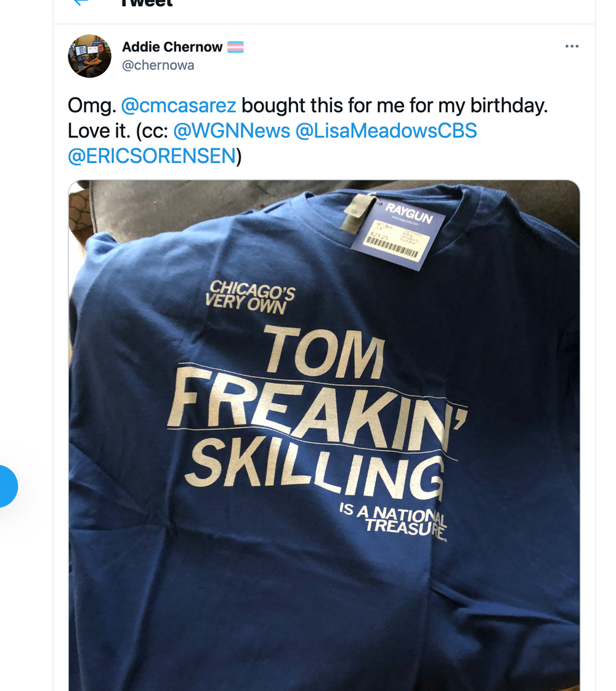This screenshot has width=616, height=691.
Task: Click the back arrow above the tweet
Action: tap(81, 2)
